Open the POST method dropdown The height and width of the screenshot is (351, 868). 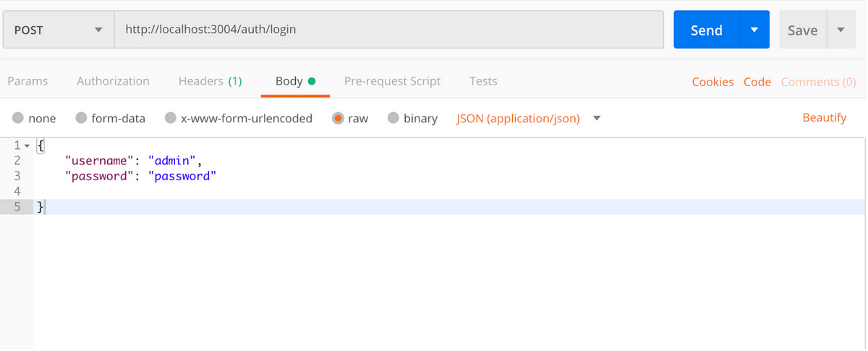59,30
